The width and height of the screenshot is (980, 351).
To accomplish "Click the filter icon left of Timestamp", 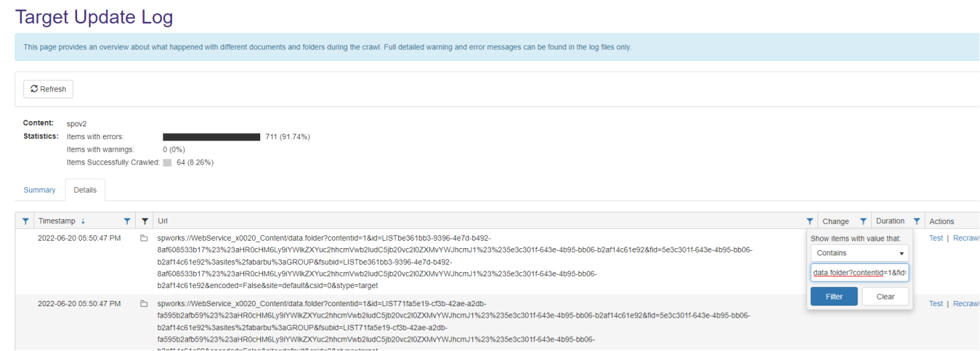I will tap(25, 221).
